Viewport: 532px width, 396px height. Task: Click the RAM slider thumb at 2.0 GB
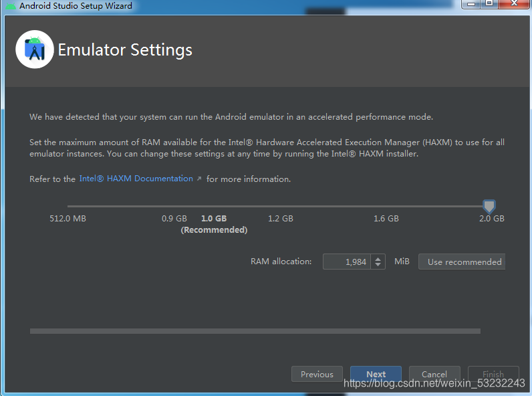489,207
